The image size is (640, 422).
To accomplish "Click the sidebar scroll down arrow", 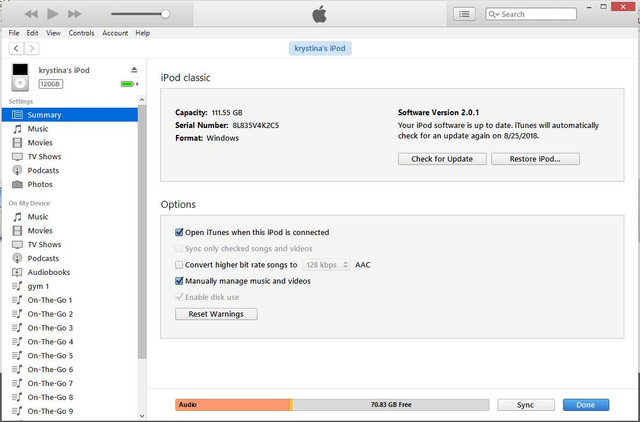I will point(142,416).
